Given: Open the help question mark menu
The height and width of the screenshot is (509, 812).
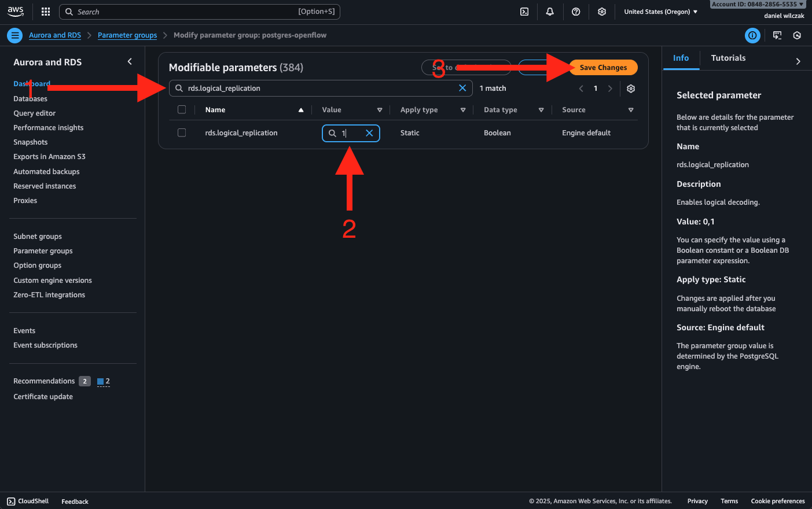Looking at the screenshot, I should coord(576,12).
